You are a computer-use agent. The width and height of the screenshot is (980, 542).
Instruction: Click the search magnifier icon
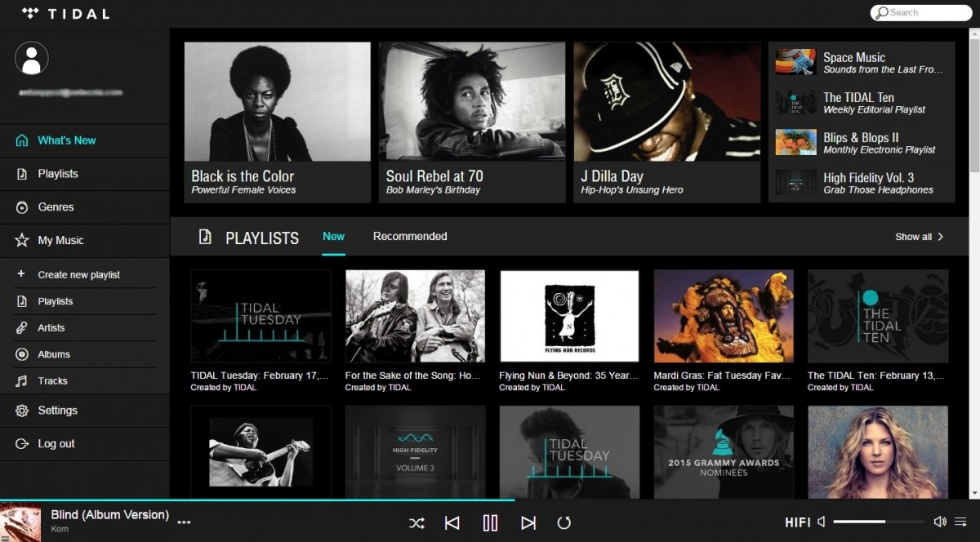point(881,12)
